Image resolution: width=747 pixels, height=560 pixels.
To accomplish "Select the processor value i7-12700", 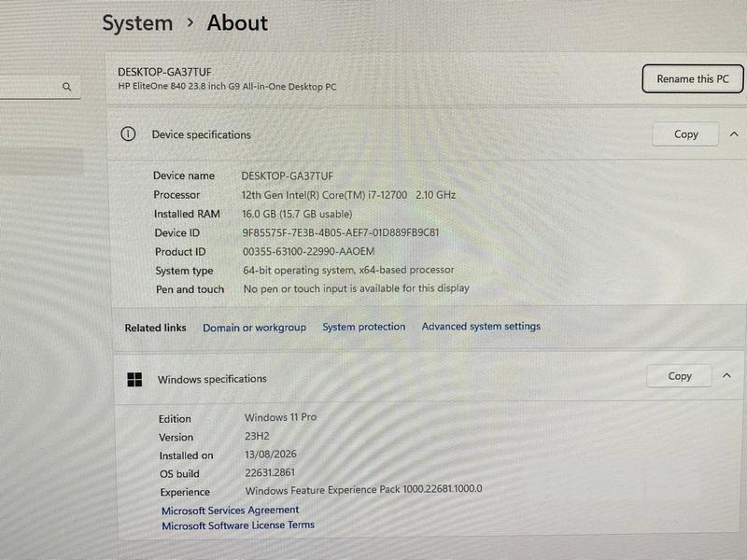I will point(348,195).
